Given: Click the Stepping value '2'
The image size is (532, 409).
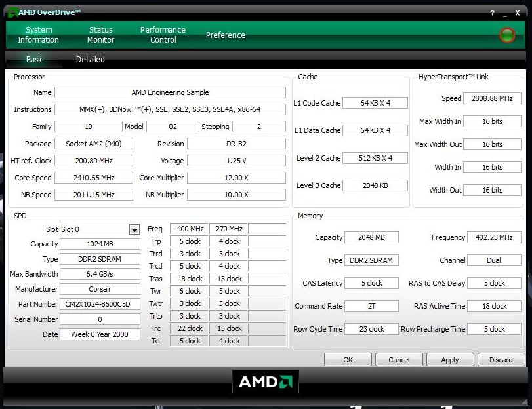Looking at the screenshot, I should (x=259, y=127).
